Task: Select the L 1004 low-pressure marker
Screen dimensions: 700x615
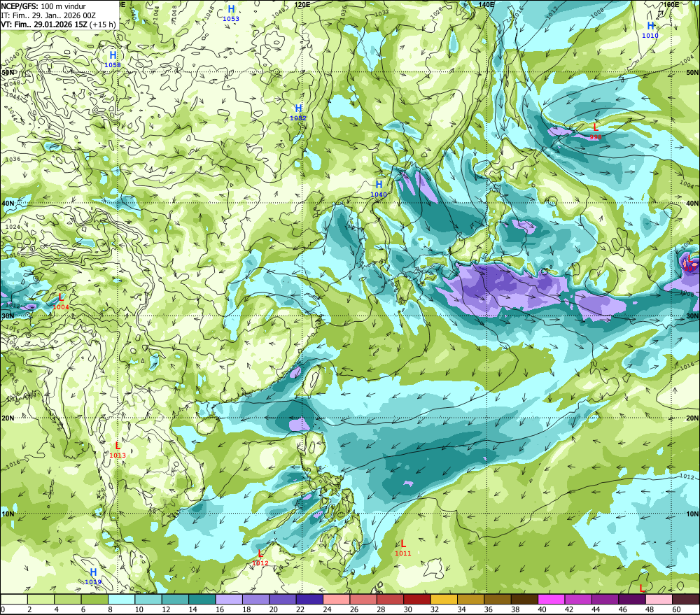Action: [61, 302]
